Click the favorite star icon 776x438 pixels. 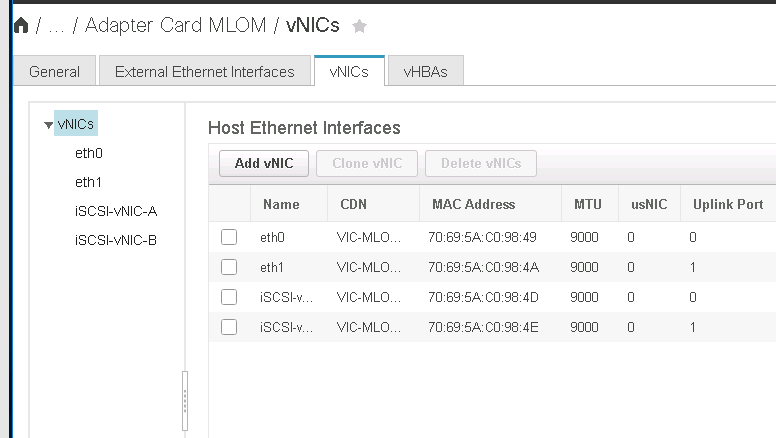point(360,27)
